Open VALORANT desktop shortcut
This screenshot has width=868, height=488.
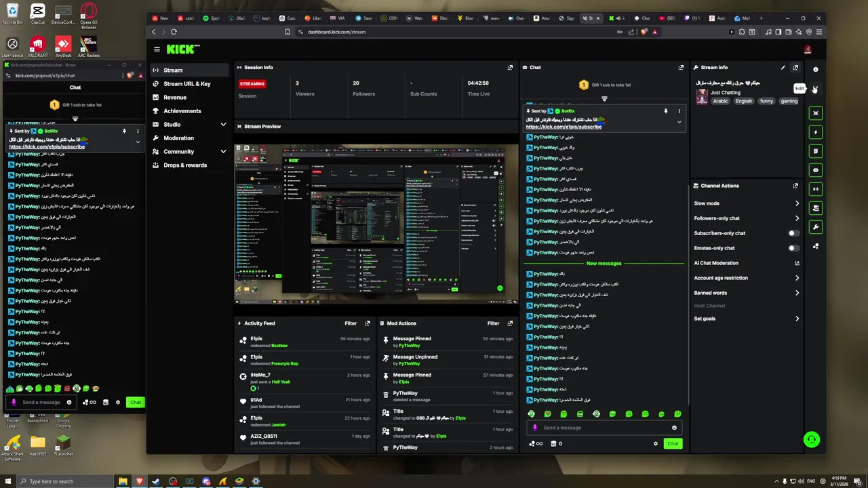pos(37,47)
